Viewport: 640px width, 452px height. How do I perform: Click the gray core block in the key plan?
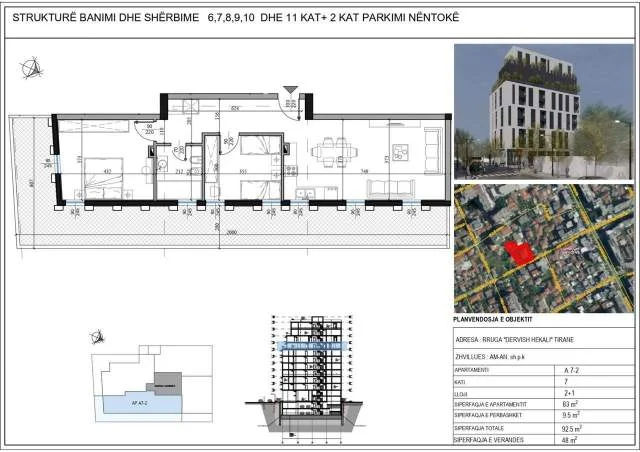click(x=168, y=384)
